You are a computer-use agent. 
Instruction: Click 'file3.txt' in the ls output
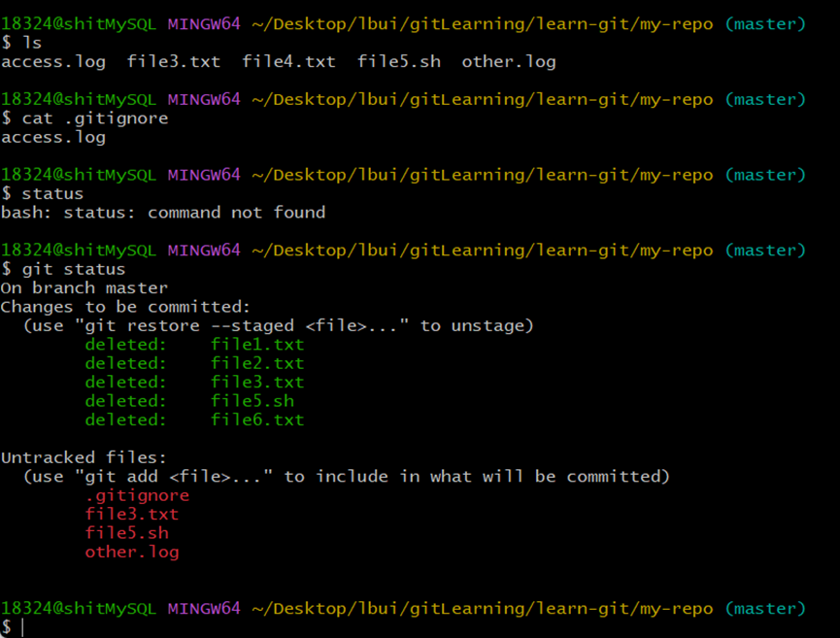point(174,62)
